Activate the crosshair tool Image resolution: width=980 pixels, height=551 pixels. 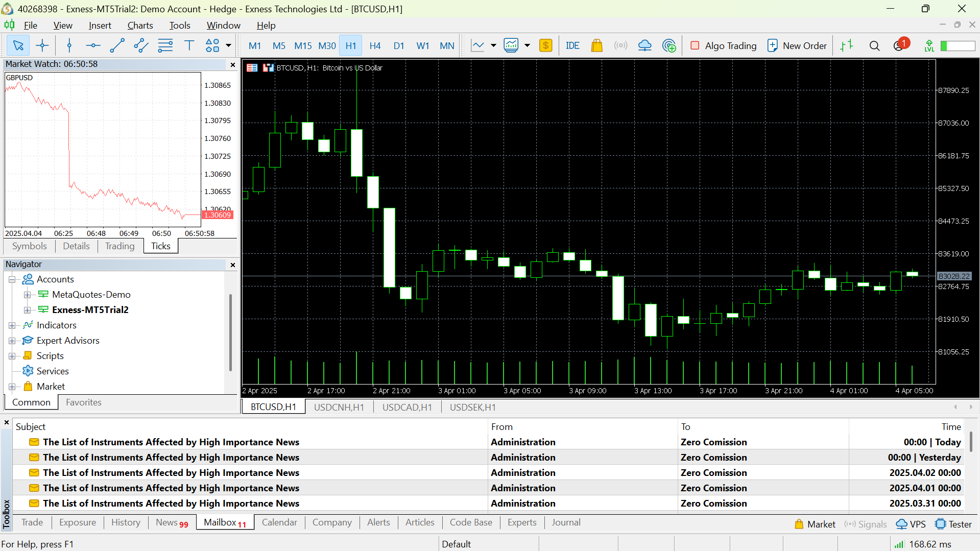[x=42, y=46]
